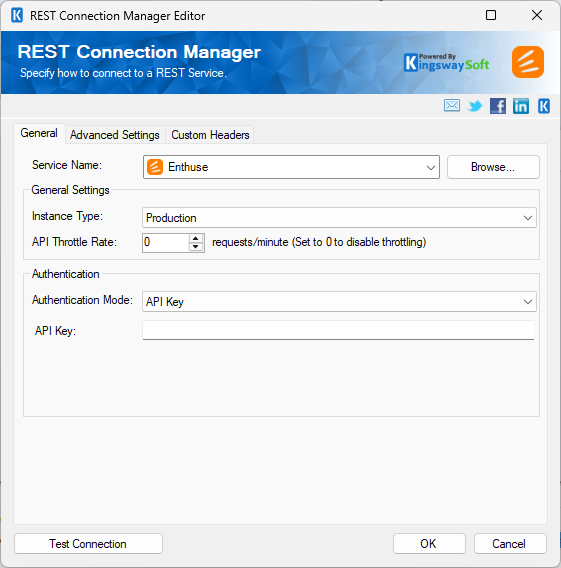Open the Service Name dropdown arrow

pyautogui.click(x=431, y=167)
